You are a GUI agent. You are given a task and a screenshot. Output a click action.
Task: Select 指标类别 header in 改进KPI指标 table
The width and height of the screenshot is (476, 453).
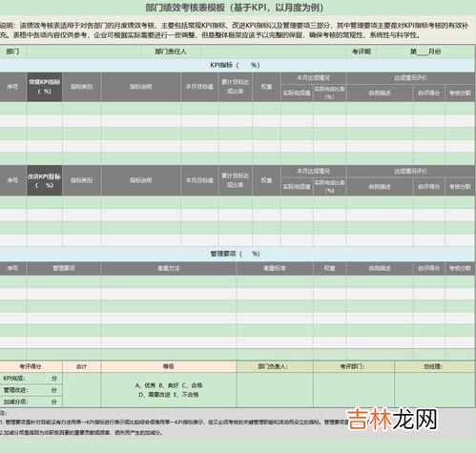[81, 180]
